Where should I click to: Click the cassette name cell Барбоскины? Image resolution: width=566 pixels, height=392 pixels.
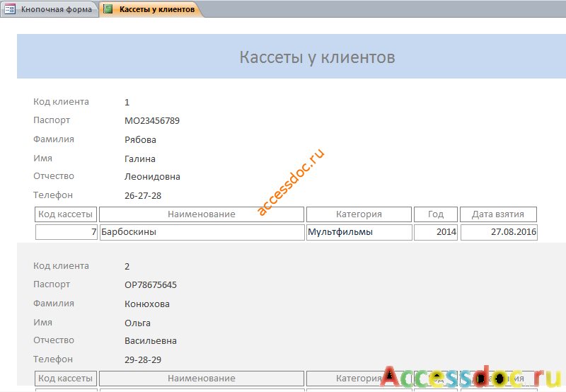[x=202, y=232]
